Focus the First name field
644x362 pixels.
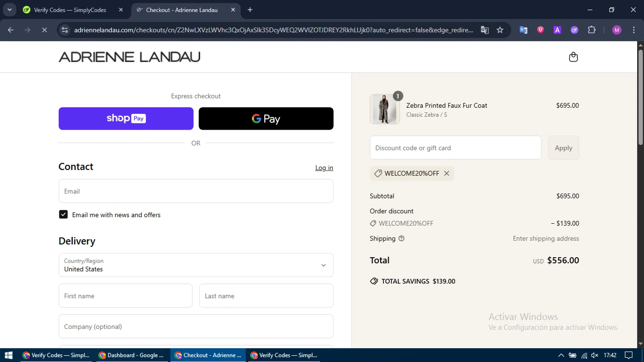tap(125, 296)
